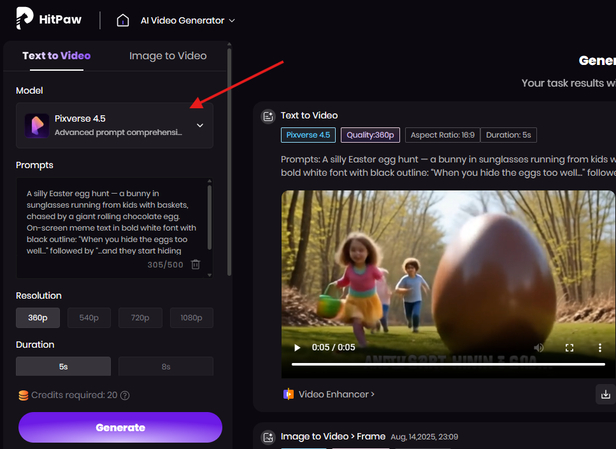The height and width of the screenshot is (449, 616).
Task: Open video player more options menu
Action: pos(600,348)
